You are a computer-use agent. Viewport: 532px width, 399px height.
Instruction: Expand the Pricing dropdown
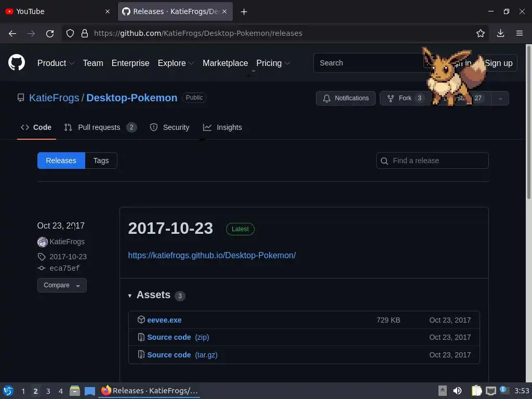tap(273, 63)
